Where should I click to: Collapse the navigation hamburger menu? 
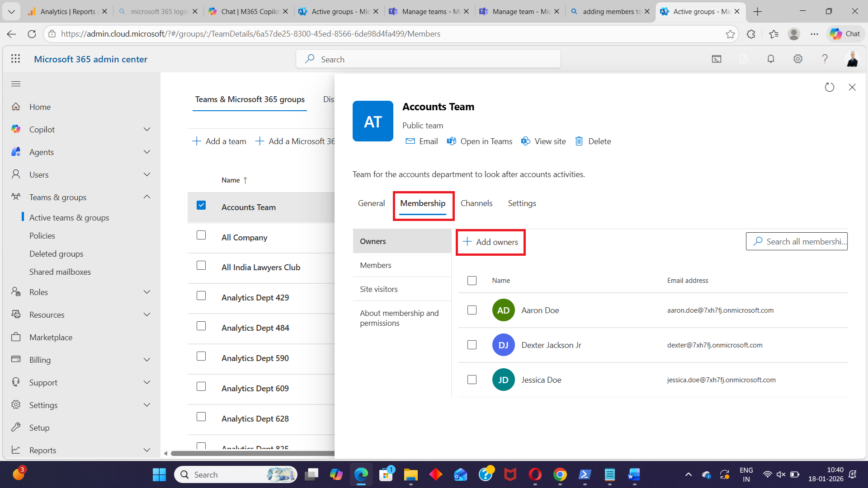tap(16, 84)
